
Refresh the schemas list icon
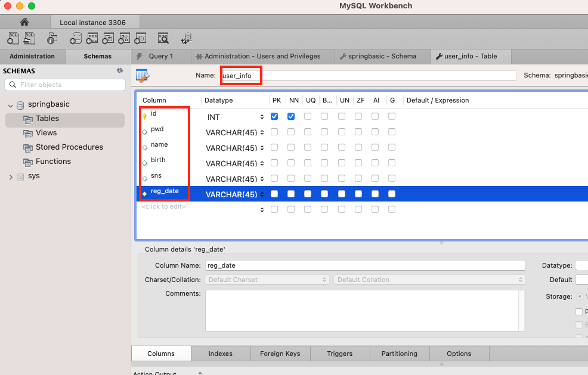(x=120, y=70)
